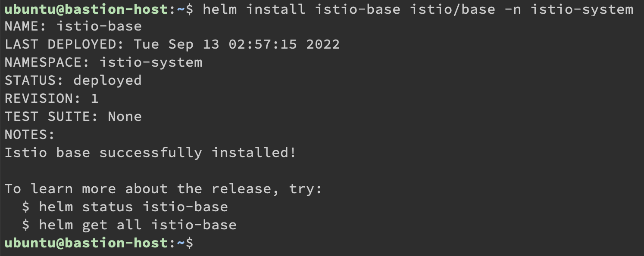Screen dimensions: 644x256
Task: Click the REVISION: 1 line
Action: 51,99
